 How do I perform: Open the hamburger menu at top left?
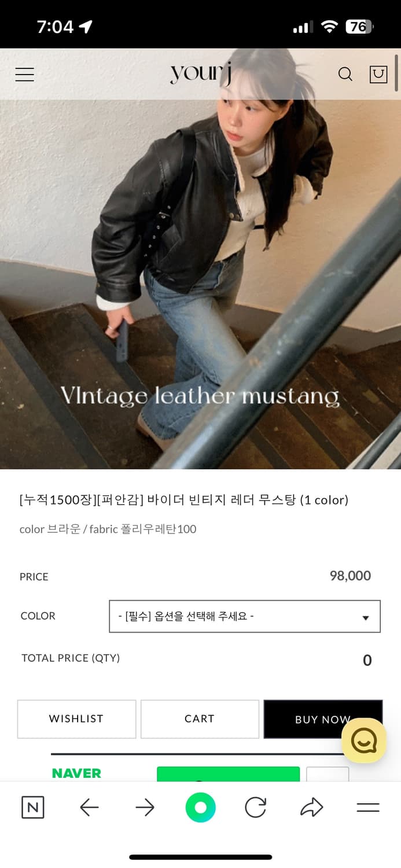click(x=24, y=74)
